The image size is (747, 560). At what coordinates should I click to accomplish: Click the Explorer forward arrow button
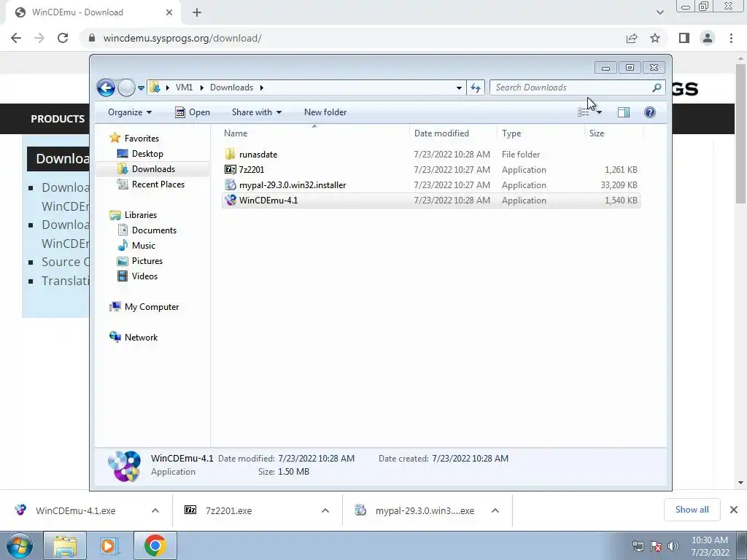pyautogui.click(x=126, y=87)
